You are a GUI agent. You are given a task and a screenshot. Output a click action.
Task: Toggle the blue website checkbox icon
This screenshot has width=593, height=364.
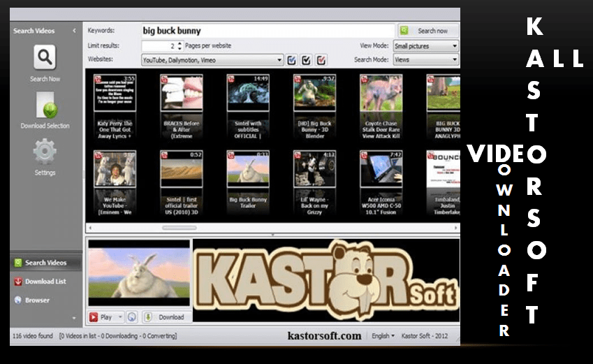291,60
